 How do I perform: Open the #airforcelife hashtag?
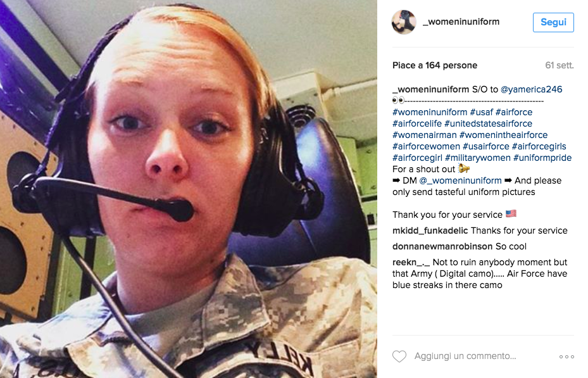[x=417, y=123]
